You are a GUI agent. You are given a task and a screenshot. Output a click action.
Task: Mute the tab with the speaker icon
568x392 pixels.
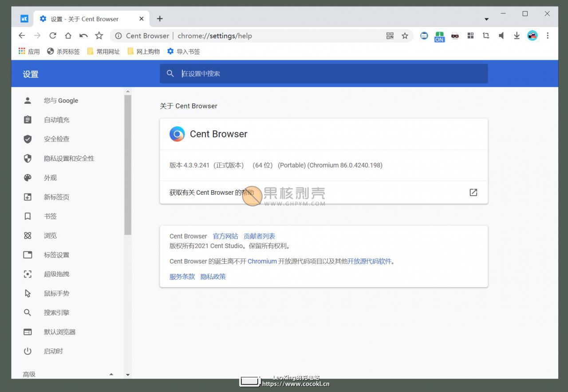click(501, 36)
